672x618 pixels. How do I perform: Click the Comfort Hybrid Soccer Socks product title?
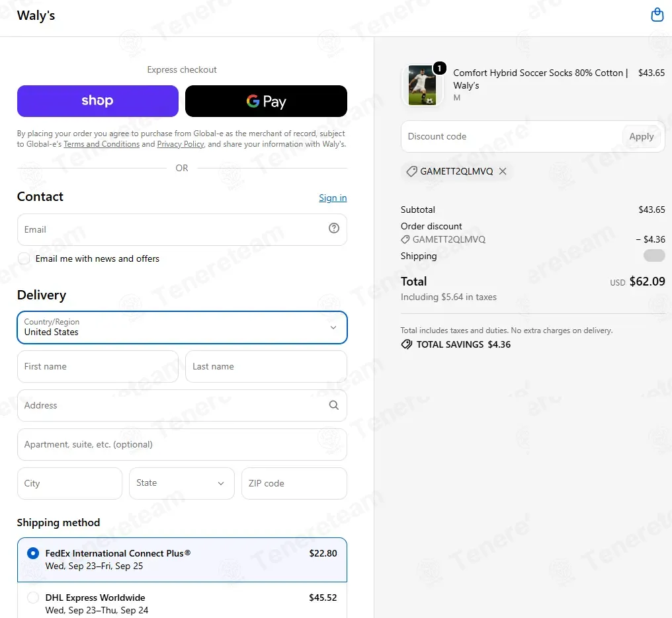click(540, 79)
